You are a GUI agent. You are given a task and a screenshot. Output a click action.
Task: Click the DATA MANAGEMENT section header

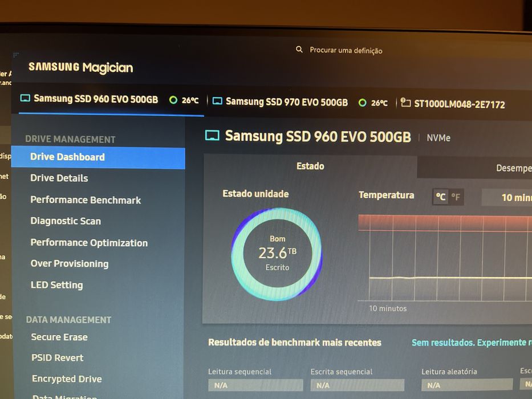tap(68, 320)
